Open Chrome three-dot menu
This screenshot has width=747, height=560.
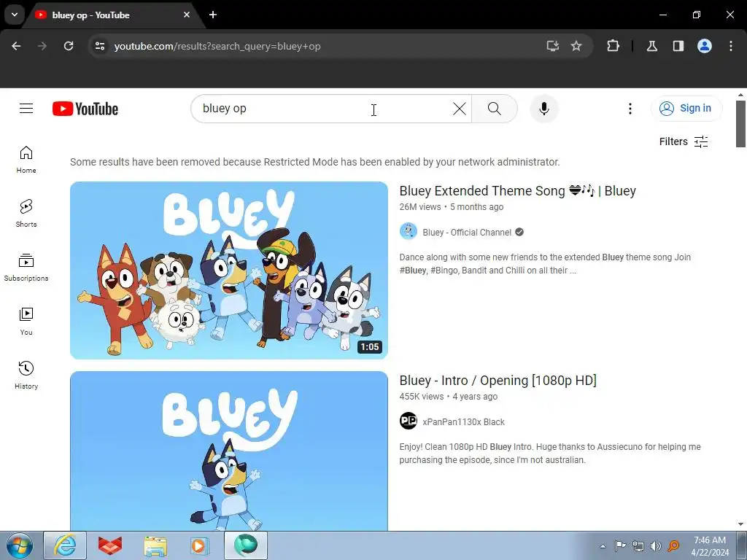tap(731, 46)
